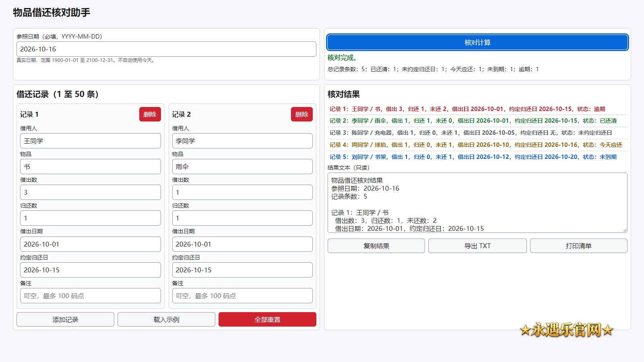Click 打印清单 button

[x=578, y=246]
